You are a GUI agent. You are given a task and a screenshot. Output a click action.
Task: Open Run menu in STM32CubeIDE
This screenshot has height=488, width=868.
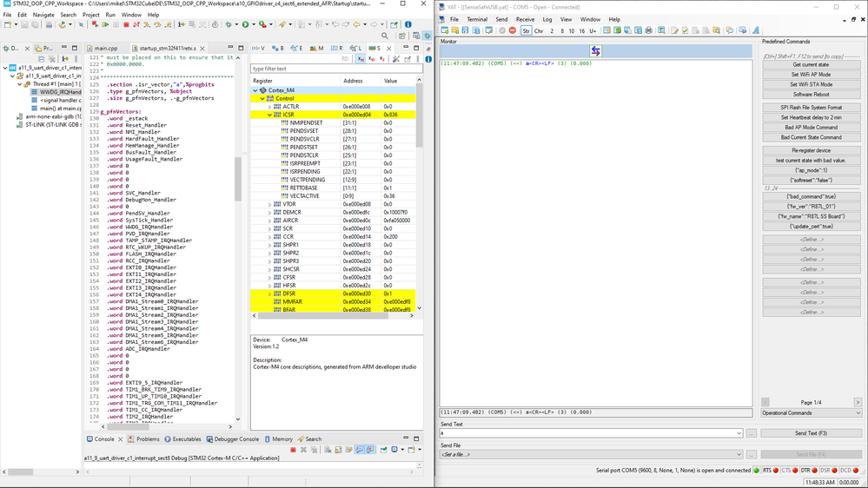pos(110,15)
